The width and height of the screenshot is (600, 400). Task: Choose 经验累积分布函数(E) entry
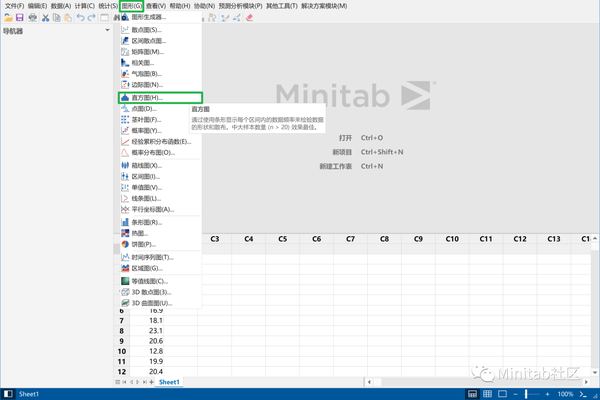(x=160, y=142)
